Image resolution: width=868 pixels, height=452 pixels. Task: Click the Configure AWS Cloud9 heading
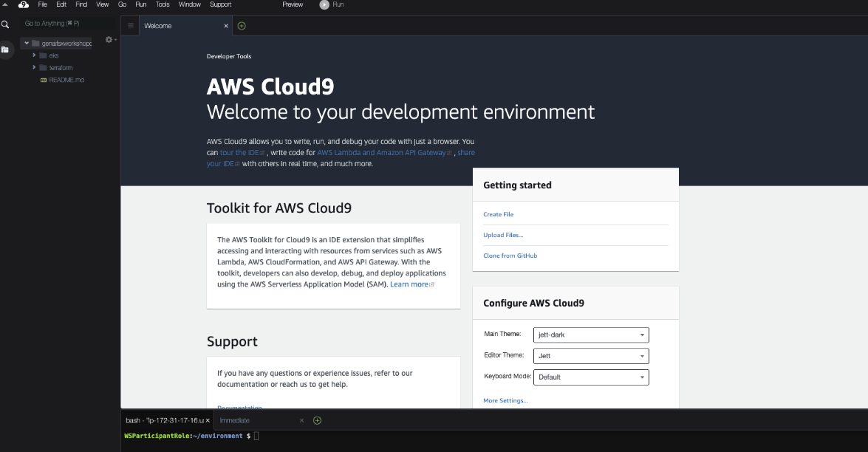(x=533, y=303)
